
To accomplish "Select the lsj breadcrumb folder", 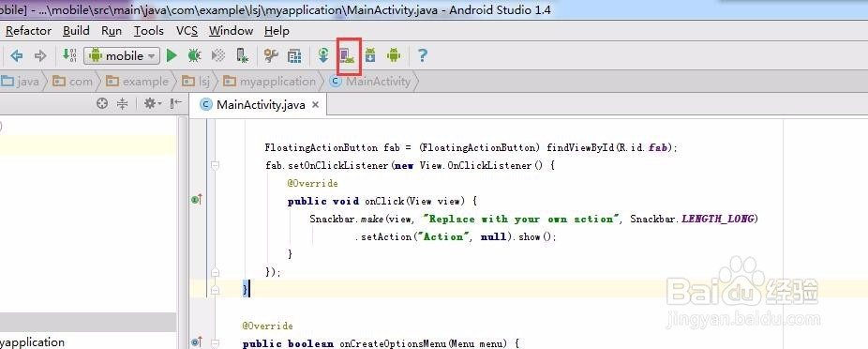I will [196, 82].
